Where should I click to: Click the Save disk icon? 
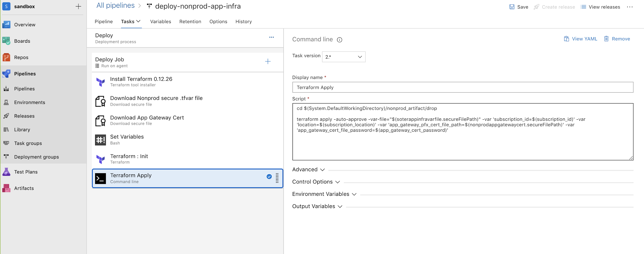pos(512,7)
